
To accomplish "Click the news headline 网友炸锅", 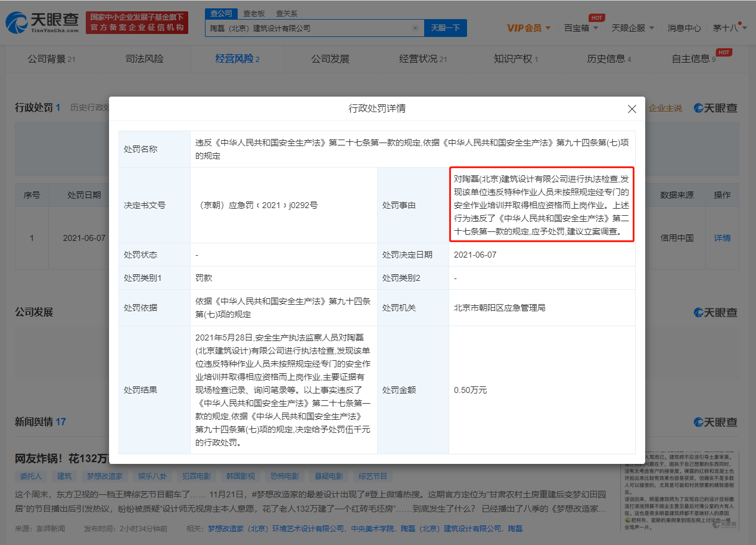I will click(x=61, y=459).
